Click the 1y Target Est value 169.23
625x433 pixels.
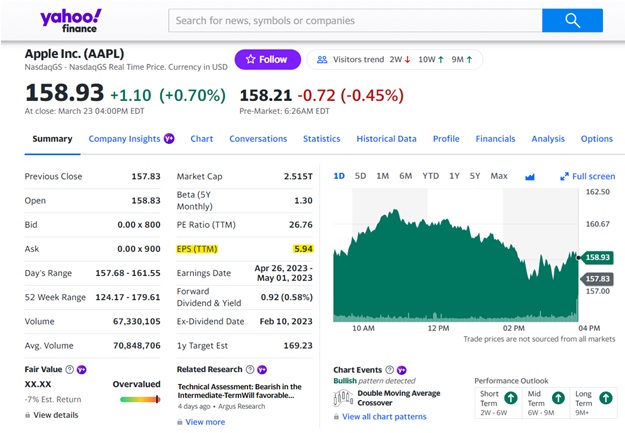298,345
